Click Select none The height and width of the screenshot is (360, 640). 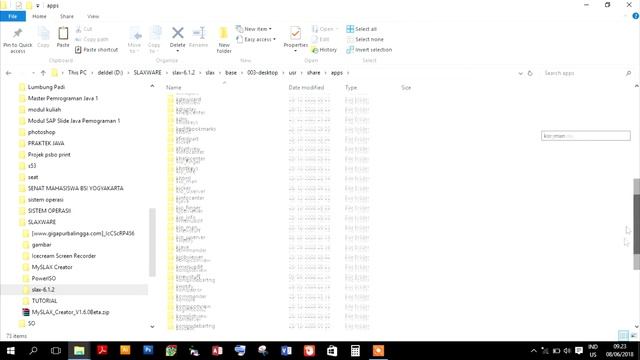[365, 39]
